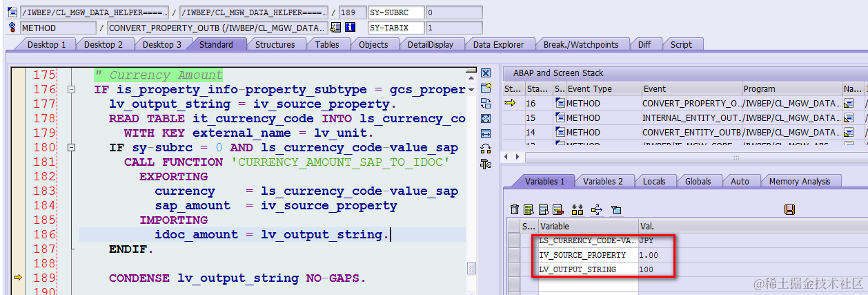Switch to the Desktop 2 tab
The width and height of the screenshot is (868, 295).
103,44
